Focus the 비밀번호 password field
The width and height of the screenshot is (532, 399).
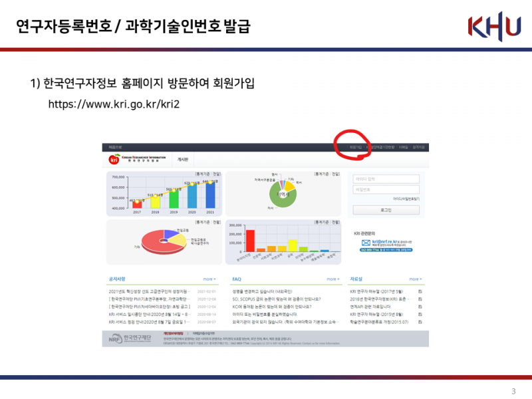[386, 190]
